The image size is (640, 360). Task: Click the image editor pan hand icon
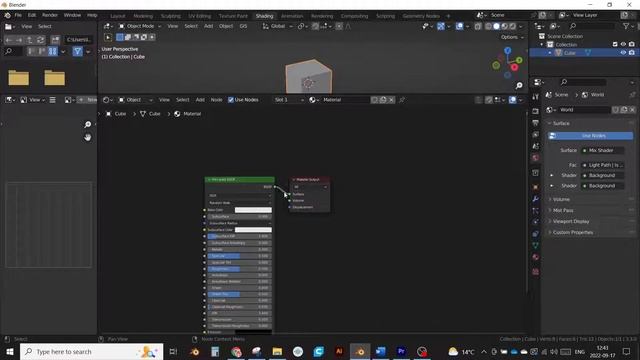click(87, 137)
